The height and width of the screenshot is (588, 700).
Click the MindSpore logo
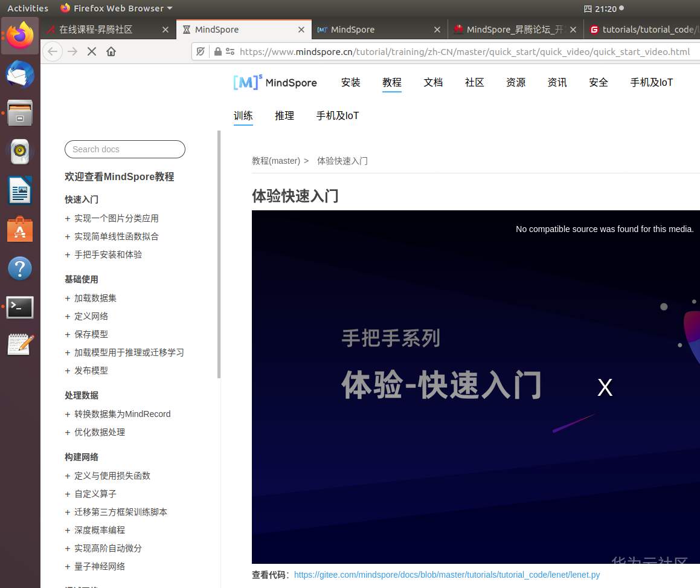[x=275, y=82]
